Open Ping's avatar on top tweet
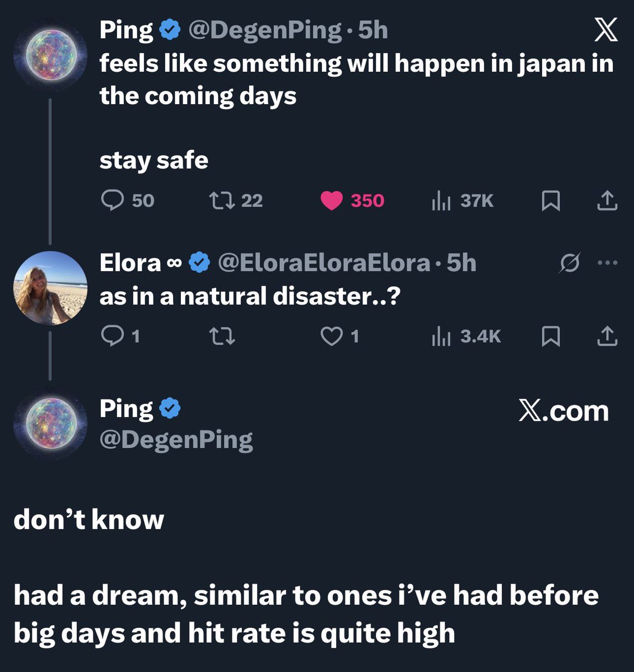 pyautogui.click(x=50, y=55)
